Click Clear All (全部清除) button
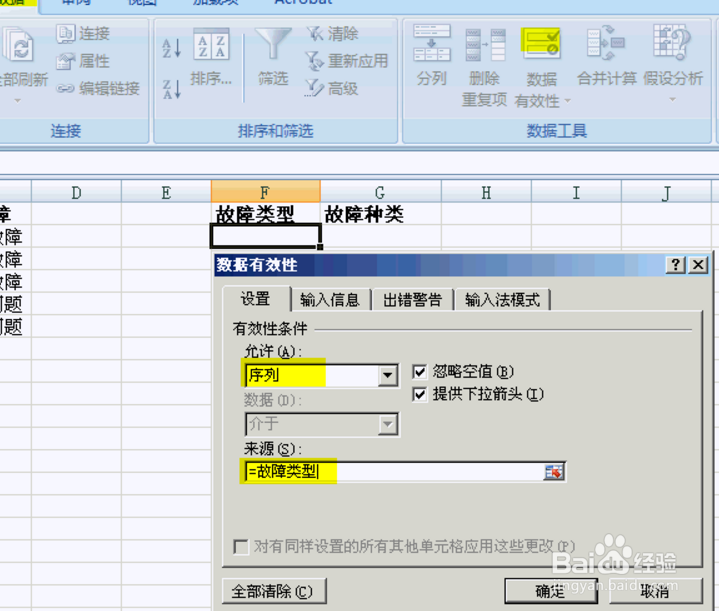The image size is (719, 611). 274,591
